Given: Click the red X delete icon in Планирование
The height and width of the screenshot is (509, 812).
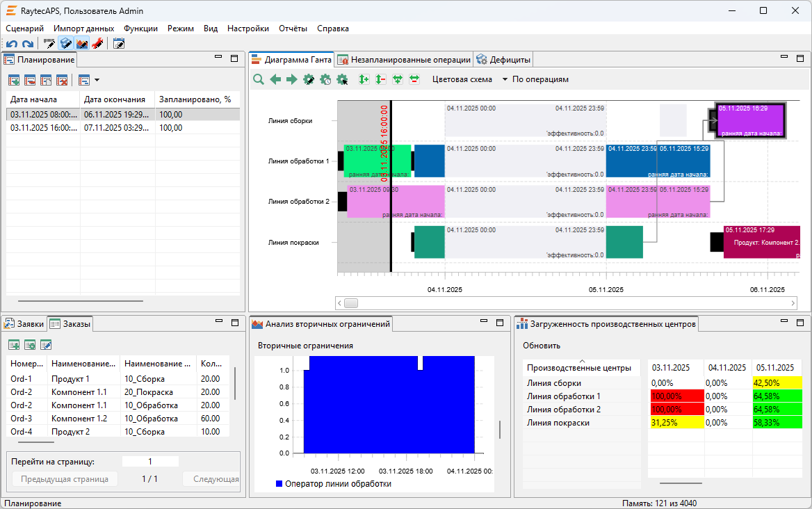Looking at the screenshot, I should (x=62, y=80).
